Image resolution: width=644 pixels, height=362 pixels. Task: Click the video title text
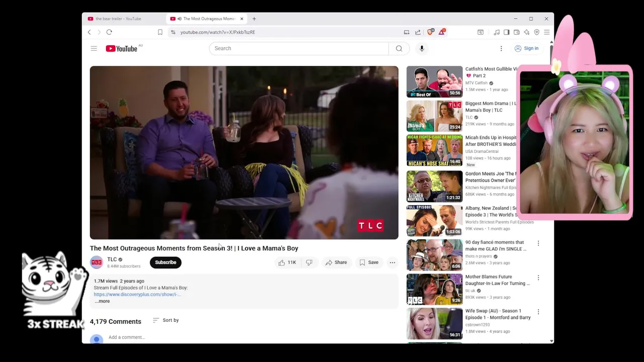(x=194, y=248)
